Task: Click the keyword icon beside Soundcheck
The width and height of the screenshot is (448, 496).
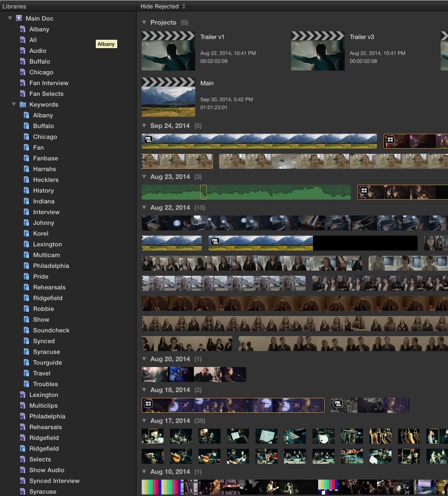Action: pyautogui.click(x=27, y=330)
